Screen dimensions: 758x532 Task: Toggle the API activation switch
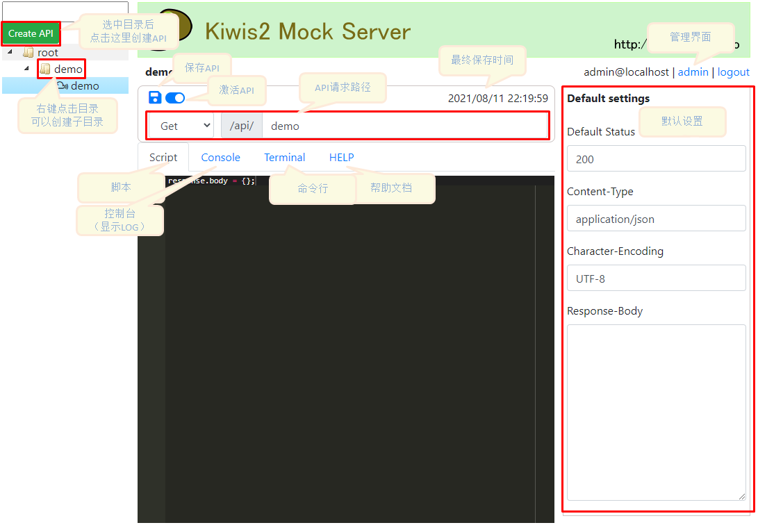tap(175, 98)
